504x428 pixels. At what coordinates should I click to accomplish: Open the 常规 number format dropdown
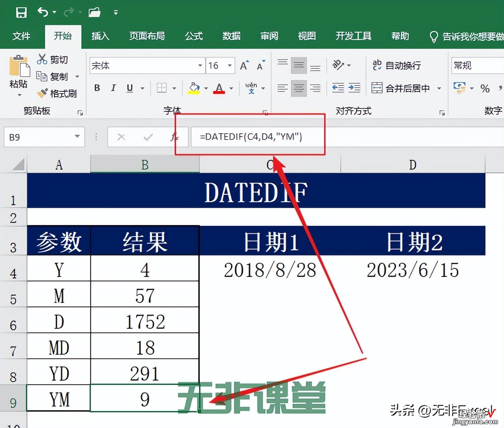click(x=477, y=66)
